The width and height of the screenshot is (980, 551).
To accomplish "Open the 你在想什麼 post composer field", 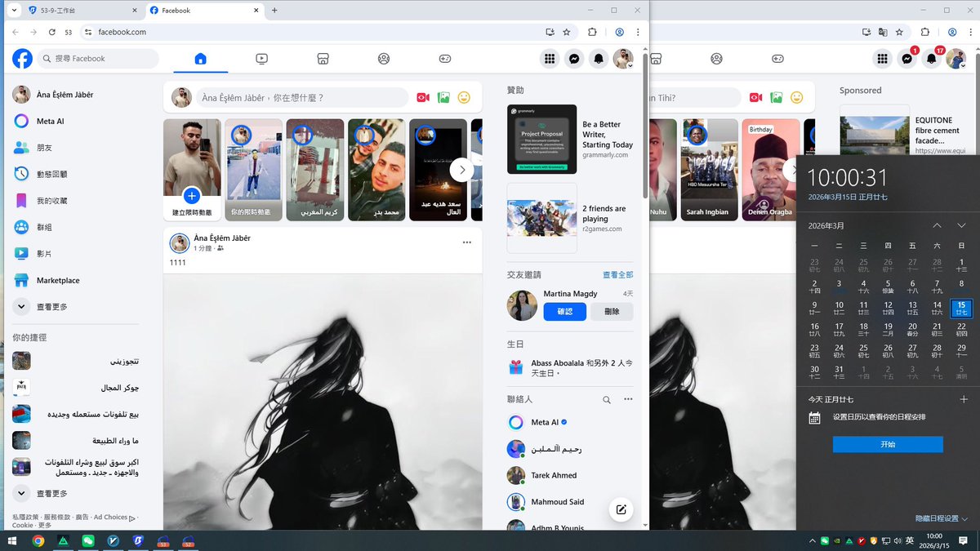I will click(302, 97).
